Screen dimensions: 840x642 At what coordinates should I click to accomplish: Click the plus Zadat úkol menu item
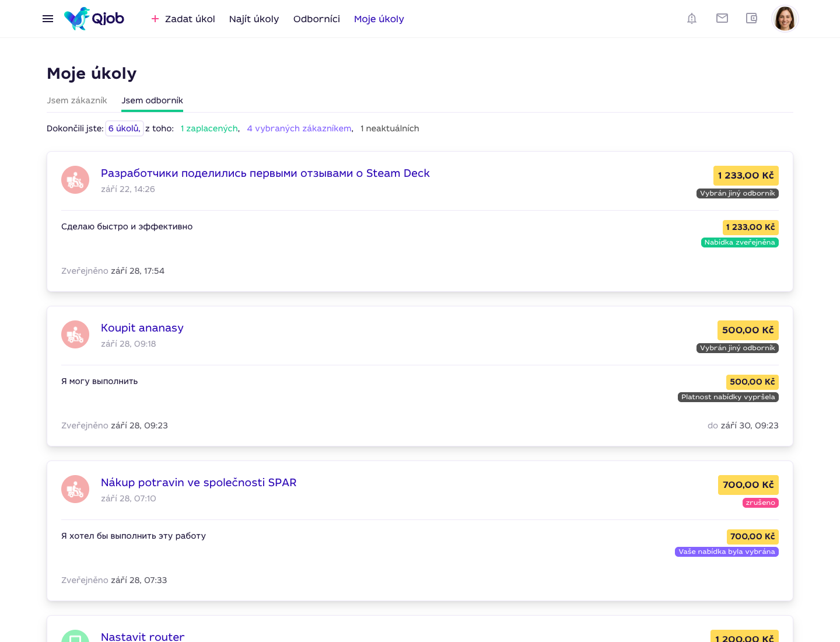point(183,19)
